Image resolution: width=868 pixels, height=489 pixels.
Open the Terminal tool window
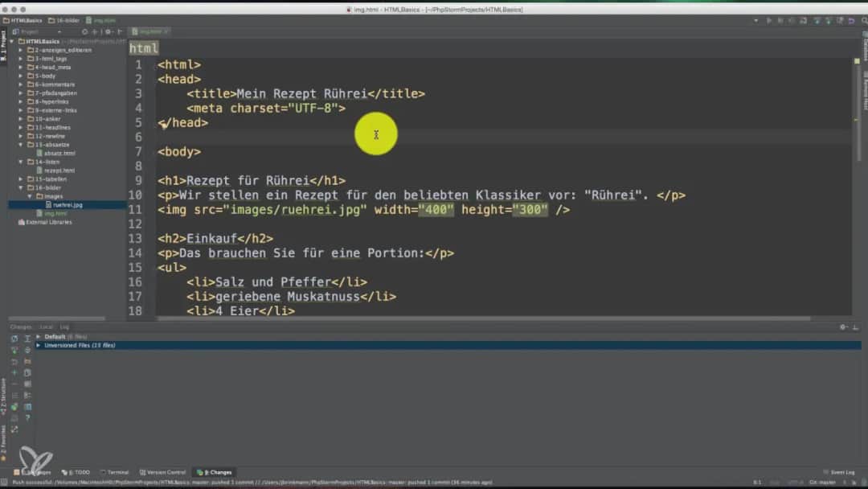pos(115,472)
